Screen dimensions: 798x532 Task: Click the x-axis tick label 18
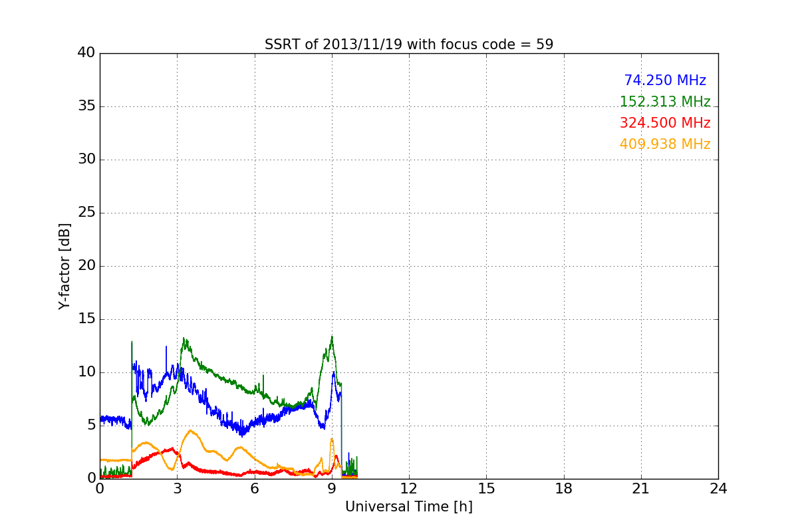click(564, 489)
